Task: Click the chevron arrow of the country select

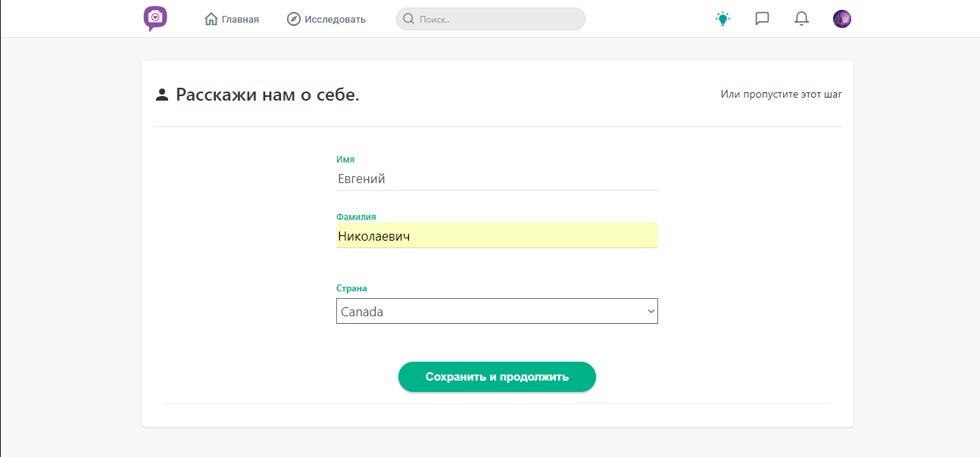Action: [x=651, y=311]
